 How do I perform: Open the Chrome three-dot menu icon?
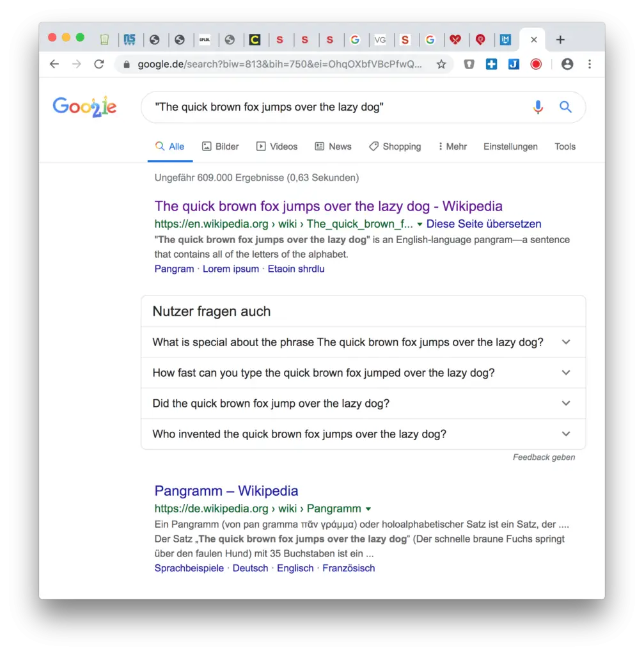coord(590,64)
